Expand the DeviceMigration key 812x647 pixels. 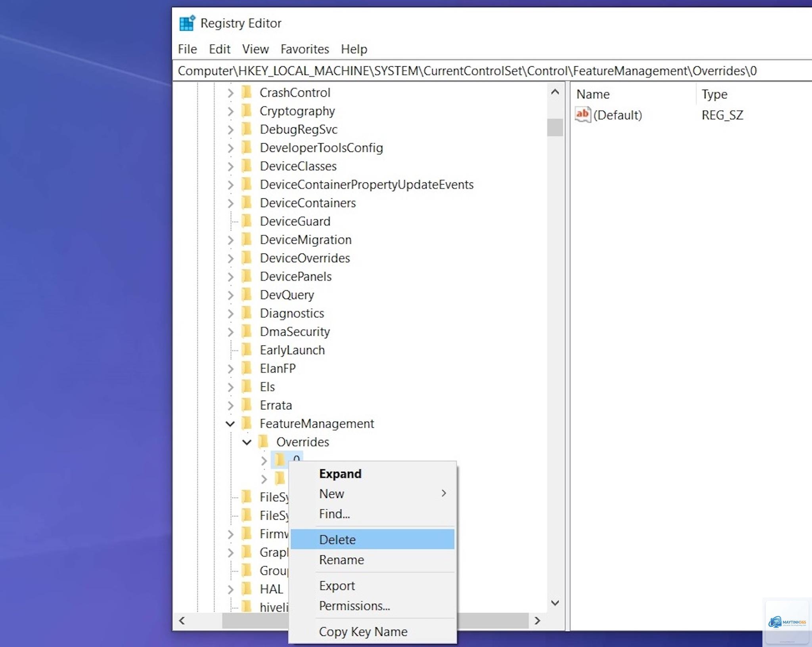[x=231, y=240]
